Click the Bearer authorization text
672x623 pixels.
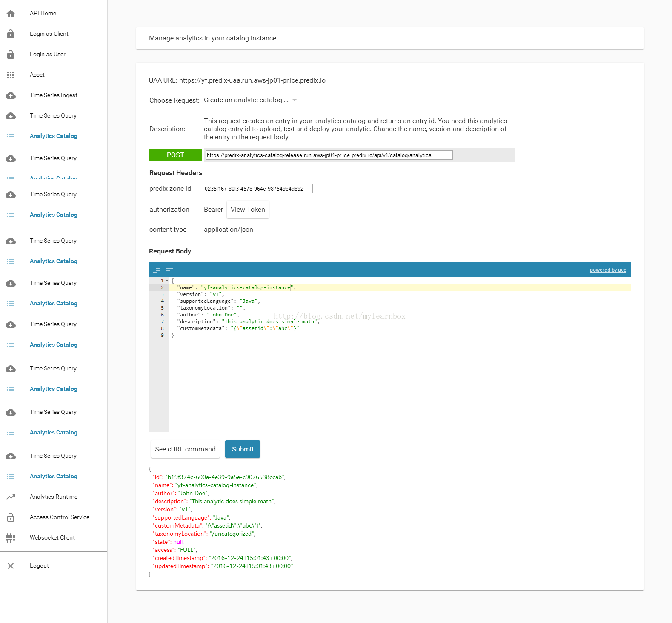pyautogui.click(x=213, y=210)
